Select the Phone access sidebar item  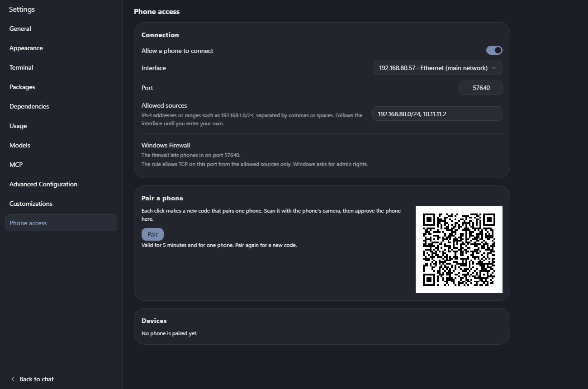click(61, 223)
